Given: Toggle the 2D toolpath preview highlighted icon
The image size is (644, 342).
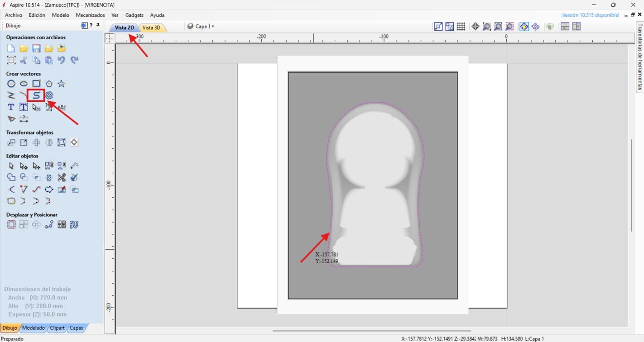Looking at the screenshot, I should pos(524,27).
